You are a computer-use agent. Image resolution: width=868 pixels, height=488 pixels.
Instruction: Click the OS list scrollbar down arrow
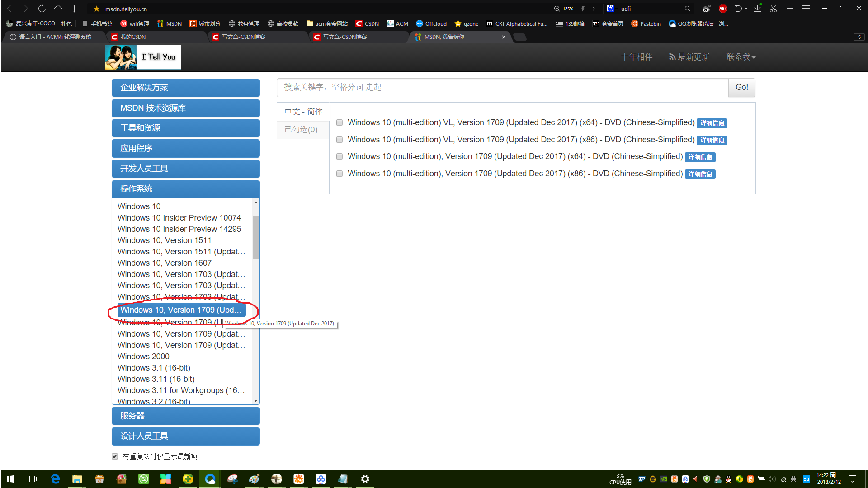click(x=256, y=401)
